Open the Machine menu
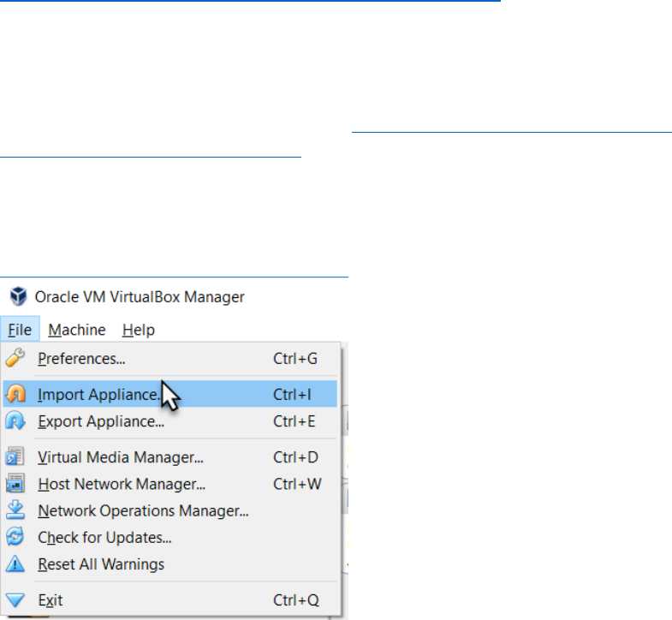 [x=77, y=330]
